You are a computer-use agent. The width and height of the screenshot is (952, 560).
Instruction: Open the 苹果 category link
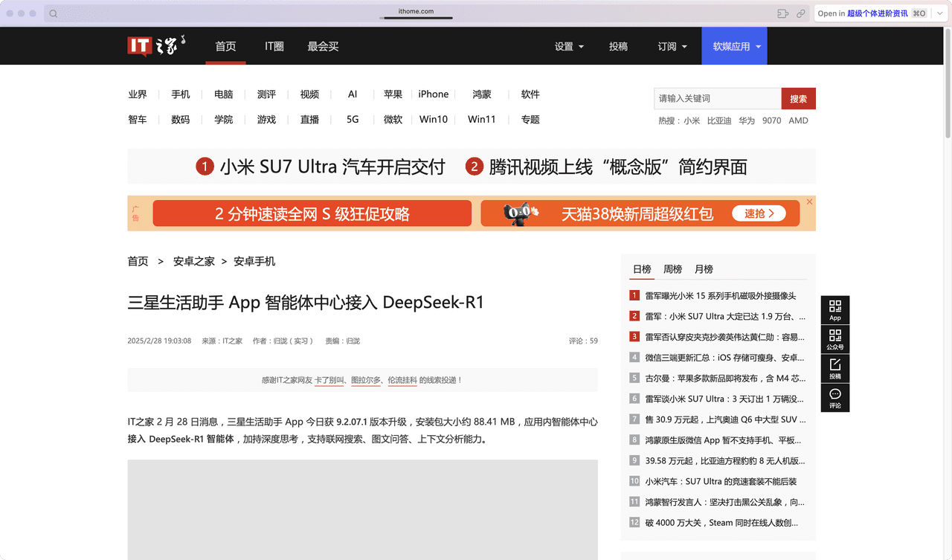pos(393,94)
